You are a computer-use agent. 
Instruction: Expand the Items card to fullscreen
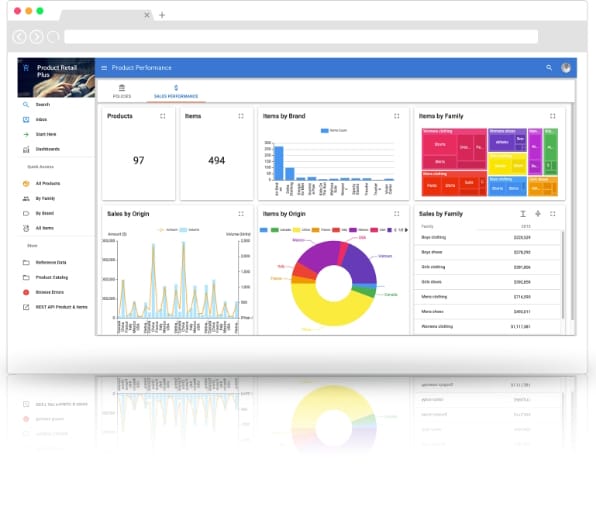pyautogui.click(x=241, y=116)
